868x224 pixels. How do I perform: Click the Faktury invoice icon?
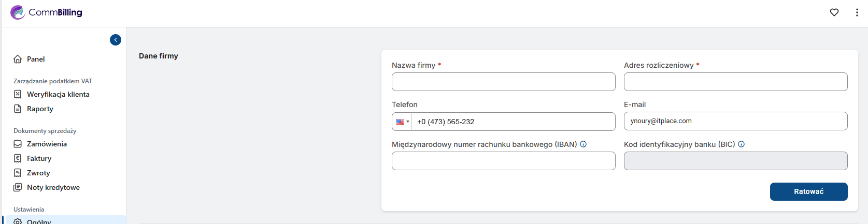pyautogui.click(x=18, y=158)
